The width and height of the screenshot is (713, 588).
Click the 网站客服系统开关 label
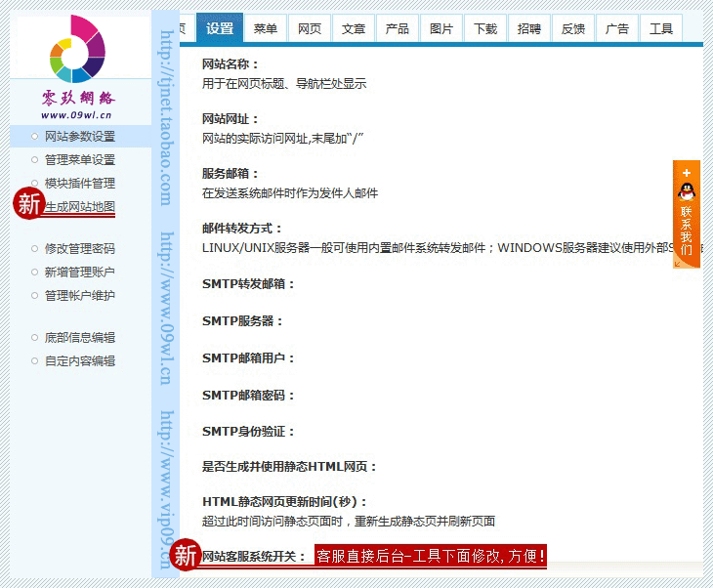[x=253, y=556]
